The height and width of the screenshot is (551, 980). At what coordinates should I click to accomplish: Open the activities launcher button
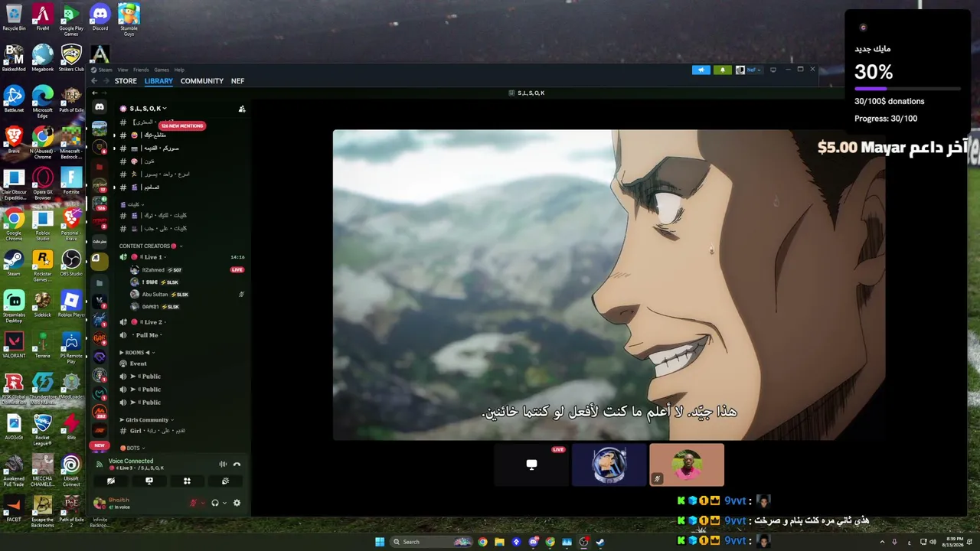pyautogui.click(x=187, y=481)
